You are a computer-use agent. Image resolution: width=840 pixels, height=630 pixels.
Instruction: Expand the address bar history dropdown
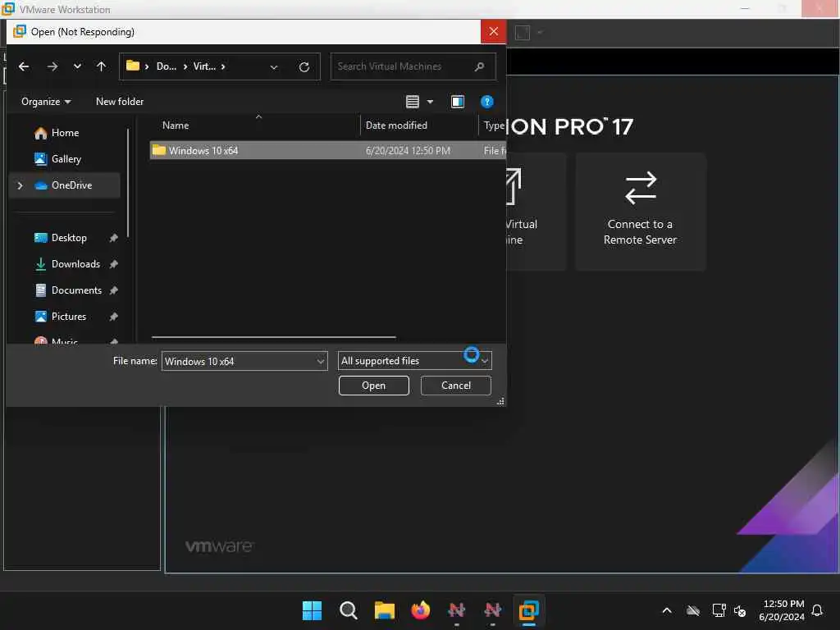(x=274, y=67)
